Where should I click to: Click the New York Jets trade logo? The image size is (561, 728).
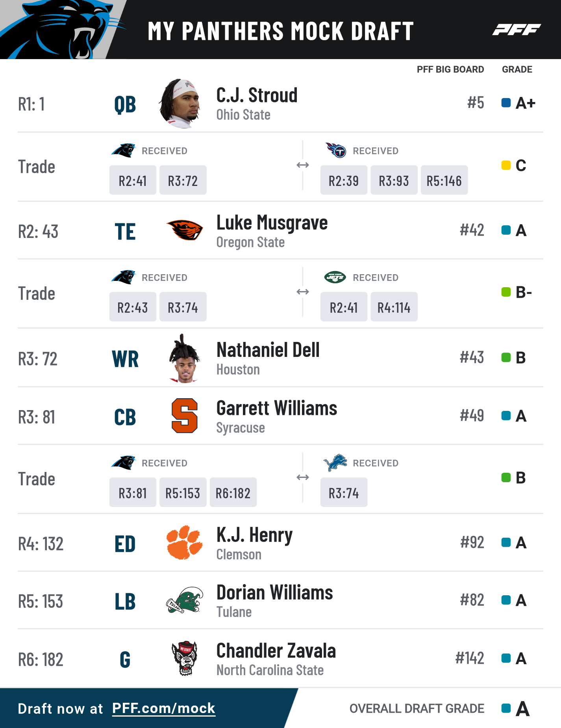(335, 277)
